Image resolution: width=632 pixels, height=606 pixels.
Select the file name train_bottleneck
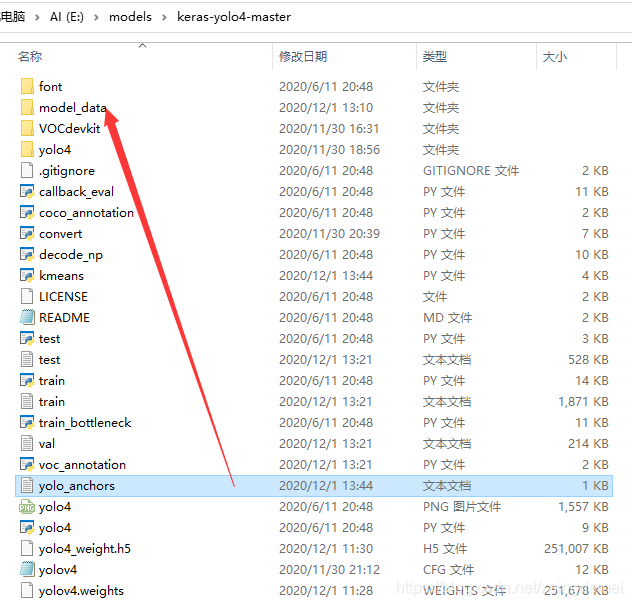tap(85, 423)
